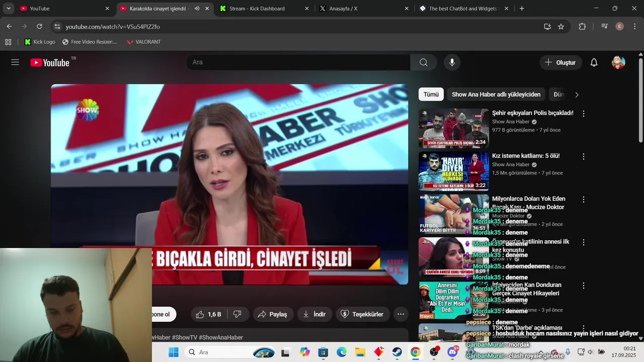Viewport: 644px width, 362px height.
Task: Open Chrome three-dot menu
Action: 634,26
